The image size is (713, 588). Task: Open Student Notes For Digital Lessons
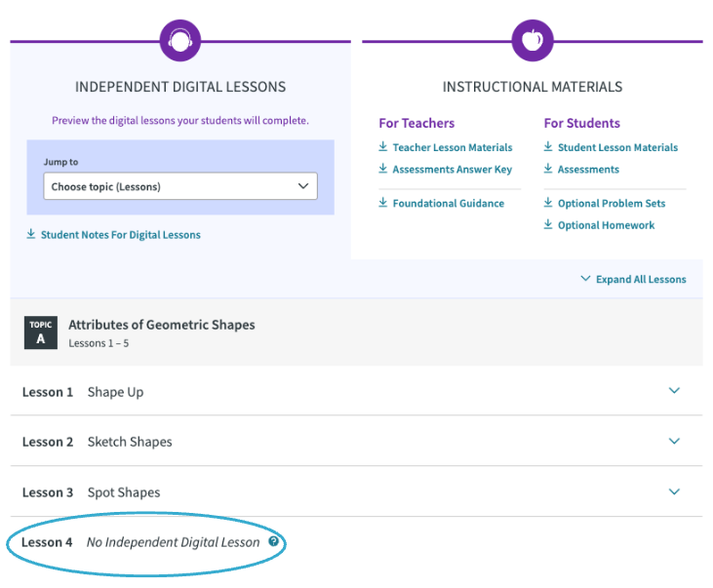(121, 235)
